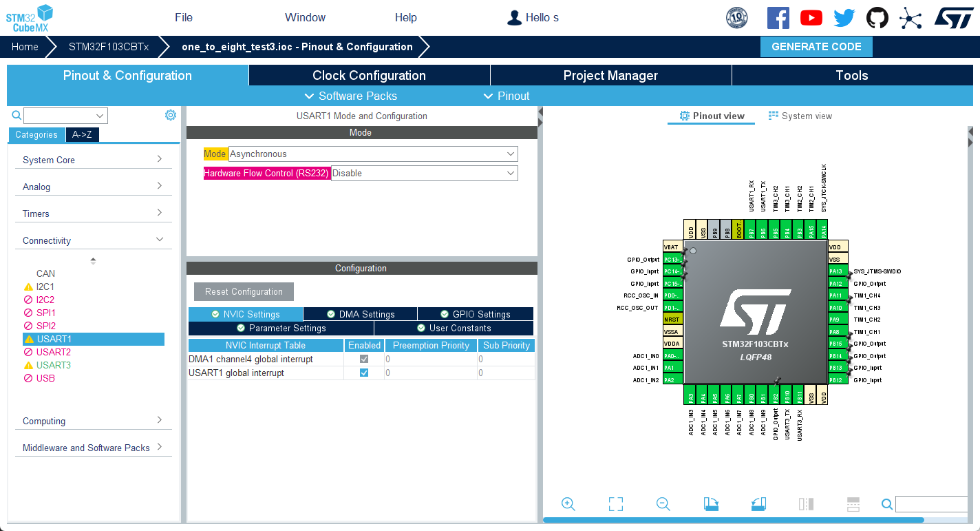Select USART3 in the Connectivity list
The image size is (980, 531).
coord(54,365)
